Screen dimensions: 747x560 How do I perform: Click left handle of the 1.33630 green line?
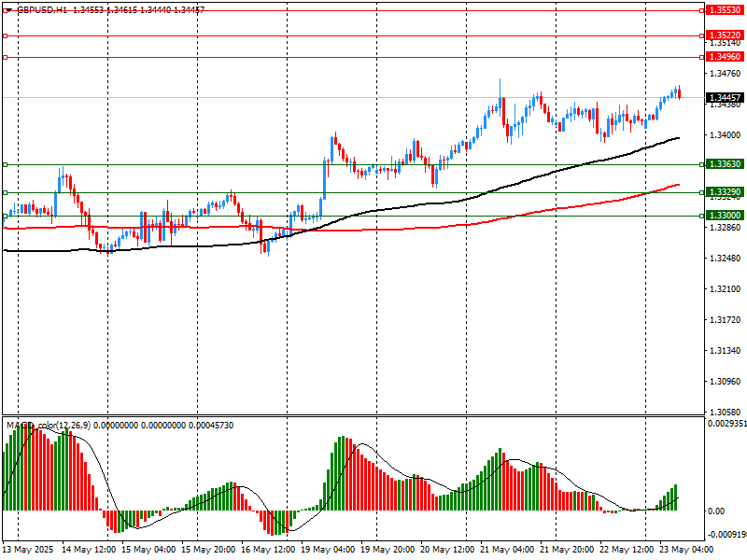5,164
